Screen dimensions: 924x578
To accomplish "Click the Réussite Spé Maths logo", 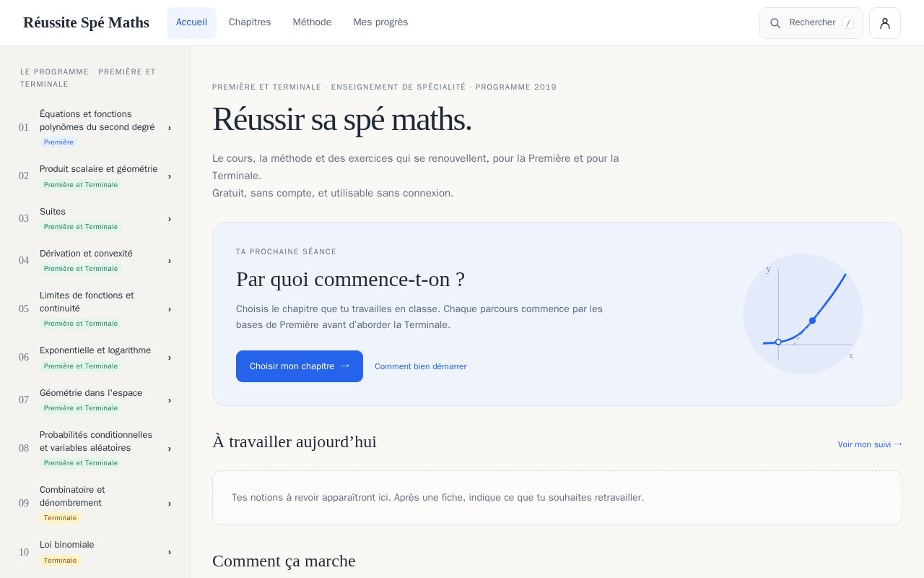I will (86, 22).
